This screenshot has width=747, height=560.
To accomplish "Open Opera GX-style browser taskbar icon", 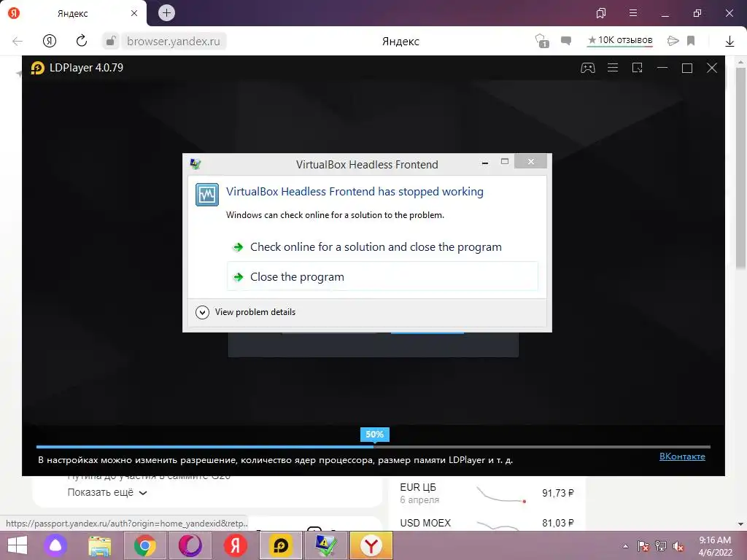I will coord(190,545).
